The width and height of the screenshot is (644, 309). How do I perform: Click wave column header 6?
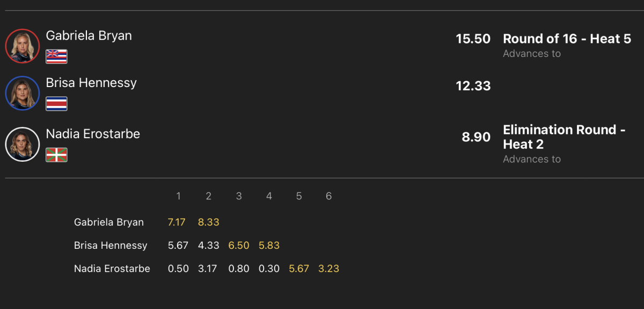[329, 196]
